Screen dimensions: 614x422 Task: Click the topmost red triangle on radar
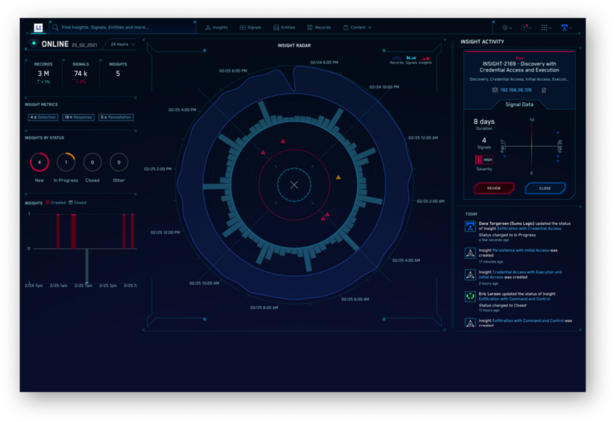tap(283, 141)
